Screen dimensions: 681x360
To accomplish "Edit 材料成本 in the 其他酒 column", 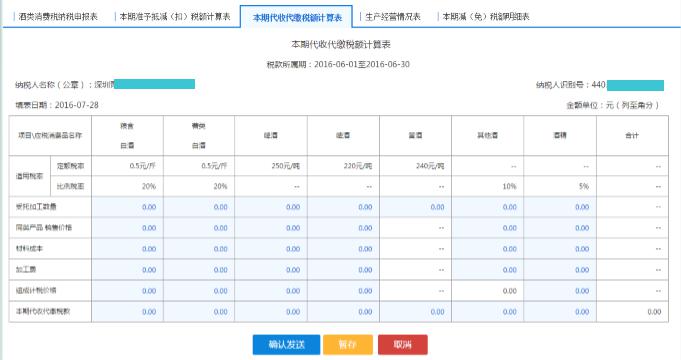I will point(487,249).
